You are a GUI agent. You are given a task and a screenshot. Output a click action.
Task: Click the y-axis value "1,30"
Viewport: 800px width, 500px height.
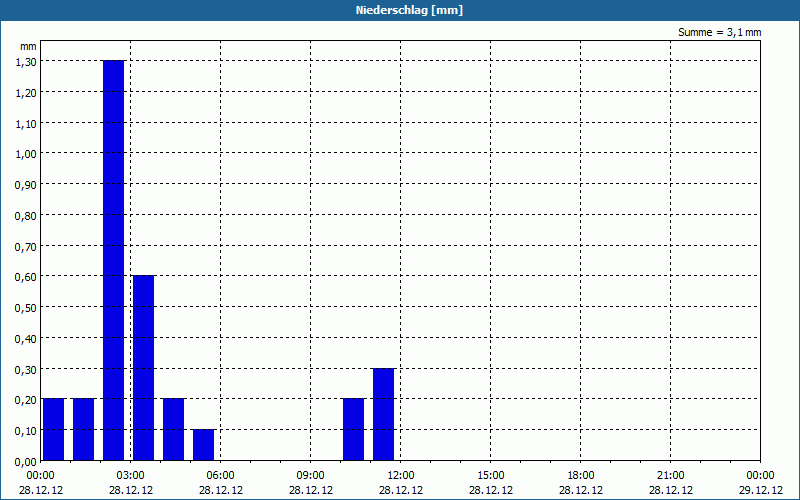click(x=26, y=62)
